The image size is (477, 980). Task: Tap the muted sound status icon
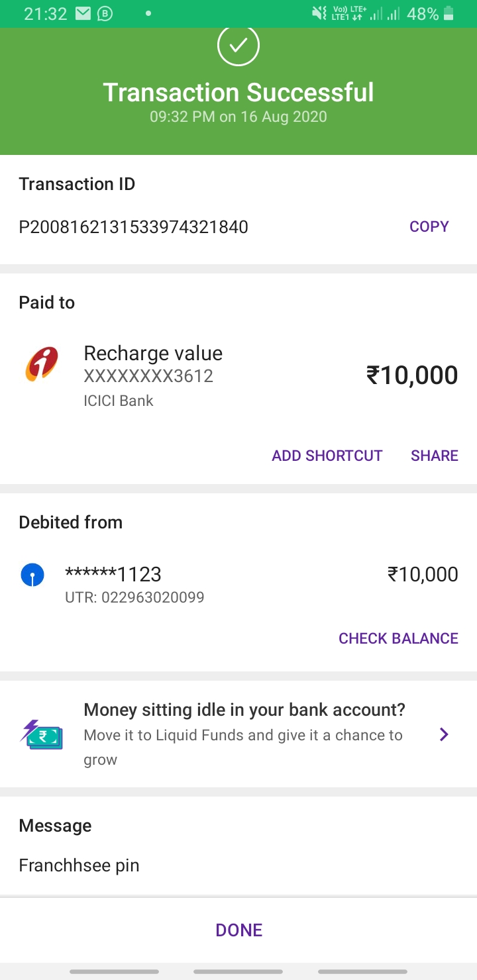tap(319, 13)
